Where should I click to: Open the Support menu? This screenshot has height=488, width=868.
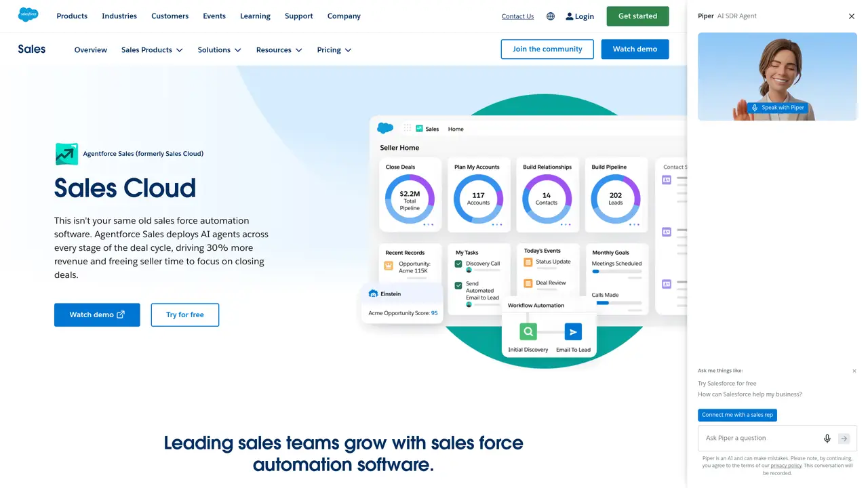299,16
